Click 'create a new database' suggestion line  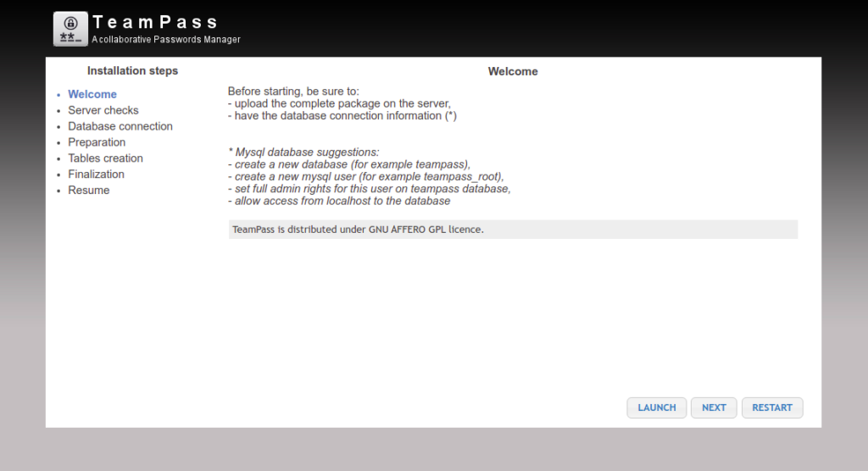[349, 164]
